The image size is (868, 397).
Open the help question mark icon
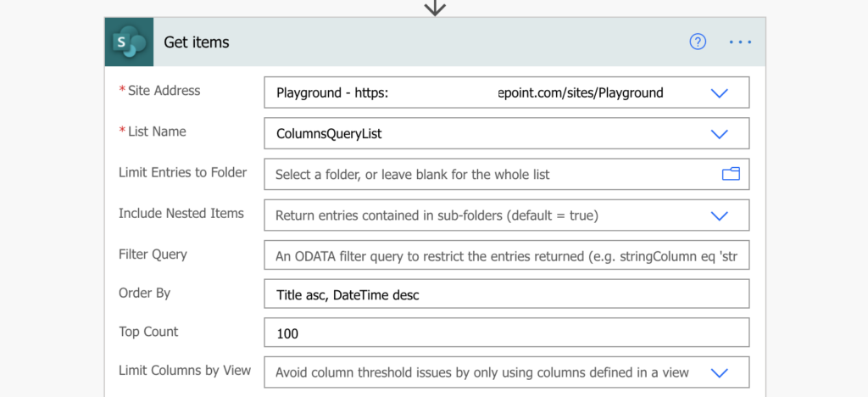(698, 42)
